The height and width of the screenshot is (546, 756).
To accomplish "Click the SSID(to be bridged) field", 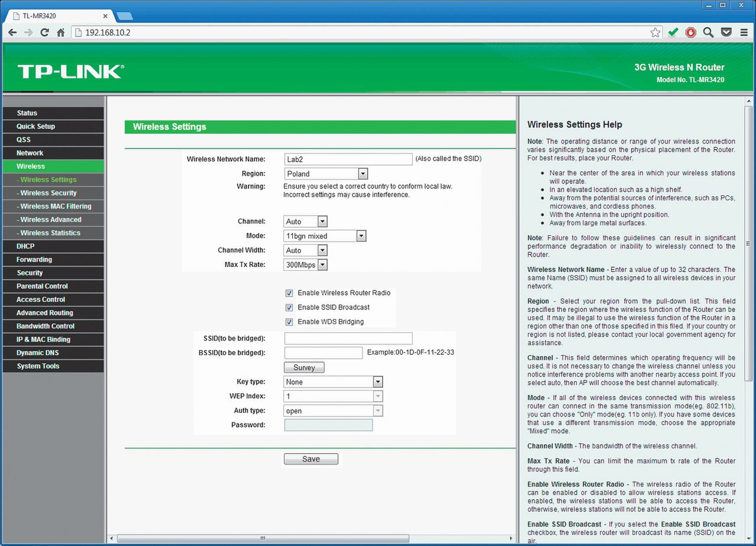I will pyautogui.click(x=348, y=339).
